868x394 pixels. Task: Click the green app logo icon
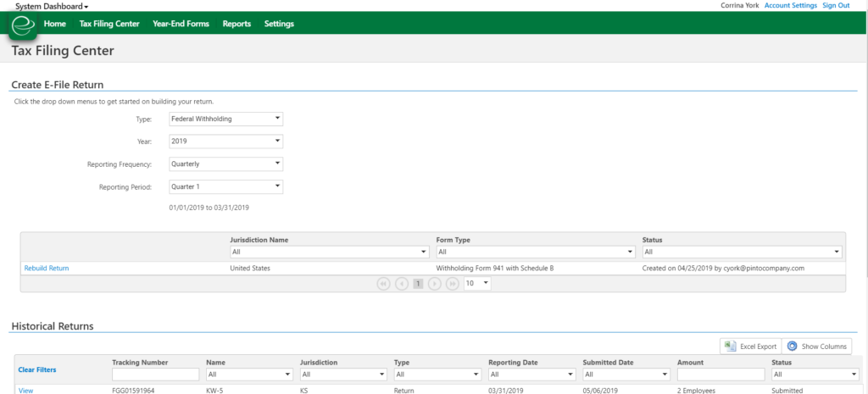[x=23, y=26]
